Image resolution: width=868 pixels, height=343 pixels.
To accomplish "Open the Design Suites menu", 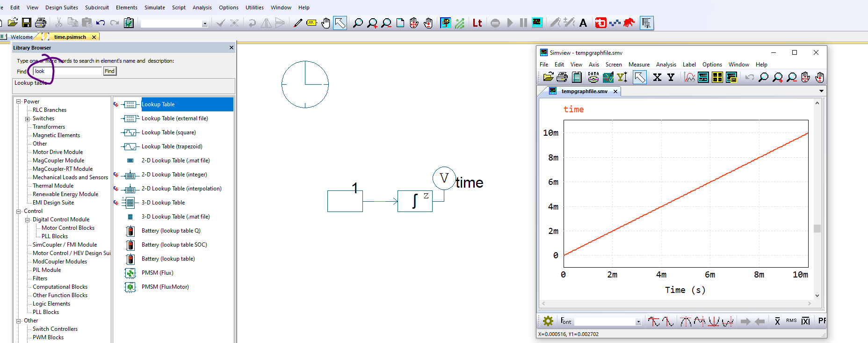I will coord(62,7).
